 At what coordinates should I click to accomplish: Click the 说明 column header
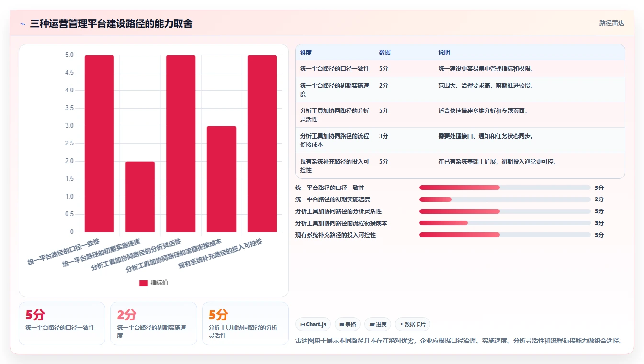(x=444, y=53)
